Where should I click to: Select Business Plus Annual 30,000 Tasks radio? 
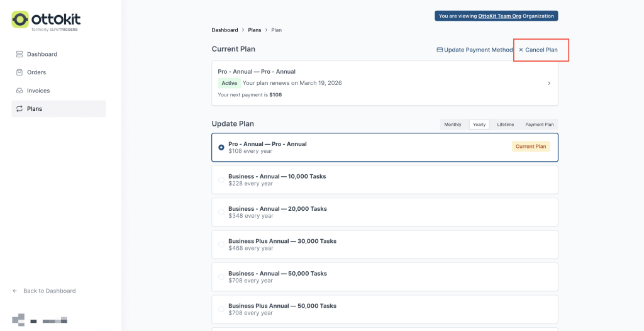[221, 244]
